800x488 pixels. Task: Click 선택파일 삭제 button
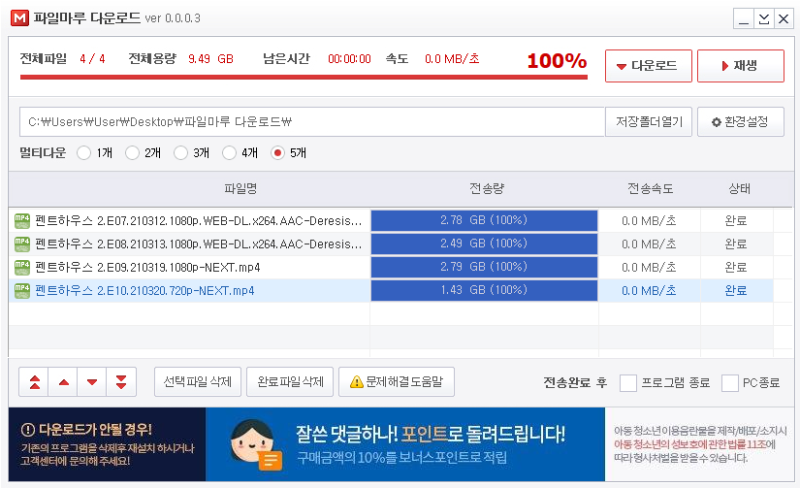pos(197,382)
